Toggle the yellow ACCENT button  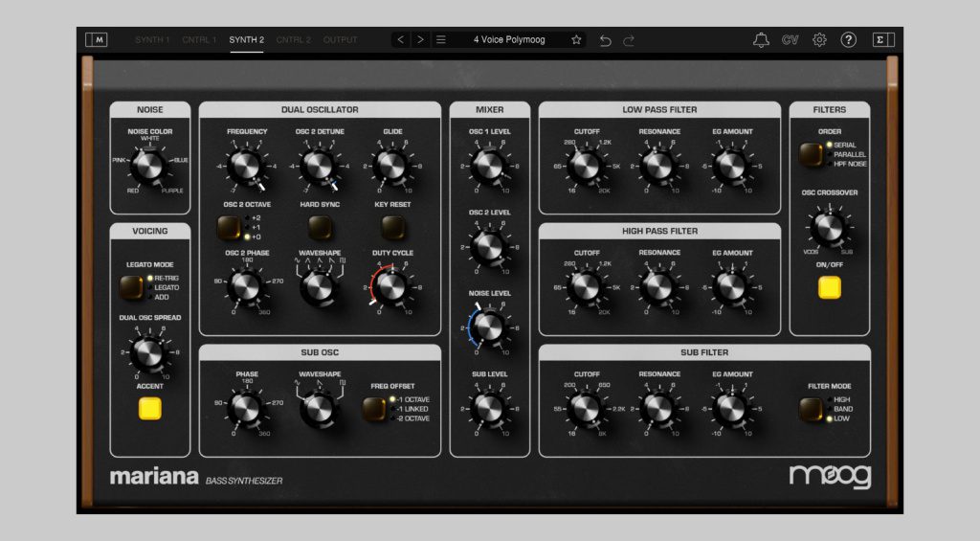coord(150,409)
